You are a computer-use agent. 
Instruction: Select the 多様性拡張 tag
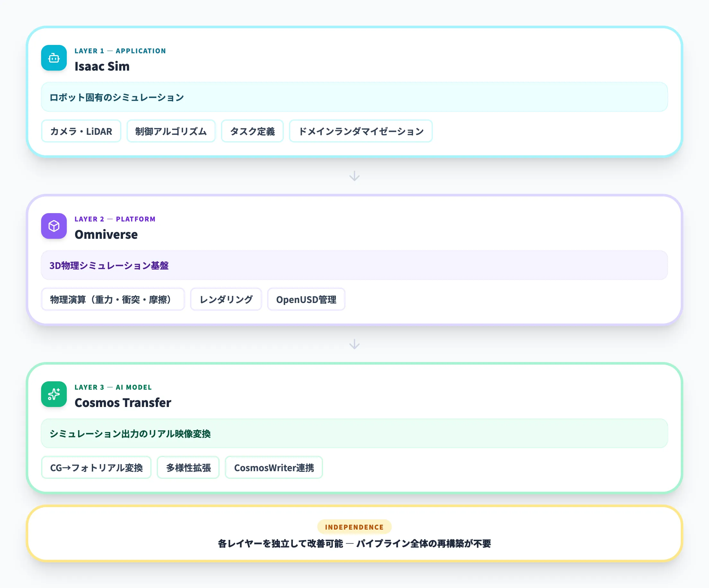(188, 468)
